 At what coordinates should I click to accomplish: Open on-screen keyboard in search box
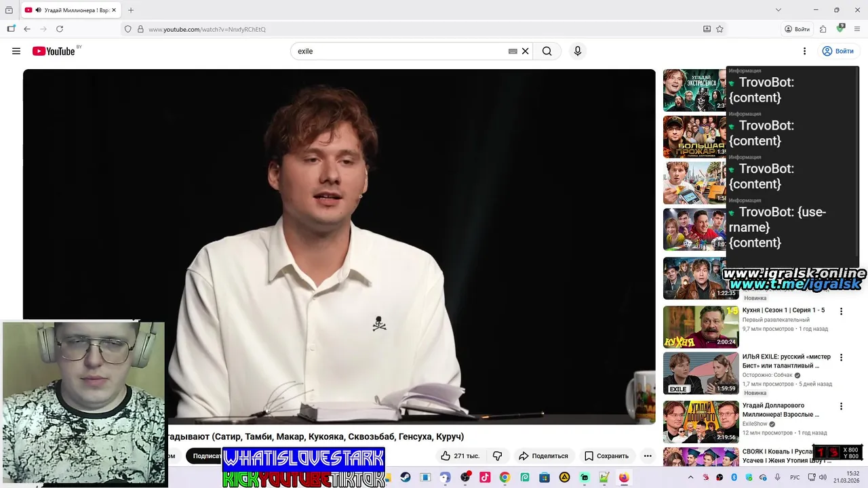[x=513, y=51]
